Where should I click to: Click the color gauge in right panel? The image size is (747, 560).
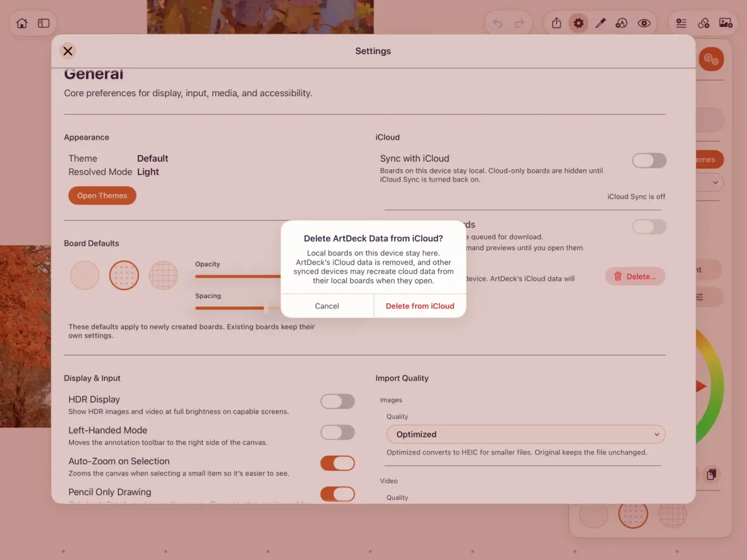[x=710, y=386]
